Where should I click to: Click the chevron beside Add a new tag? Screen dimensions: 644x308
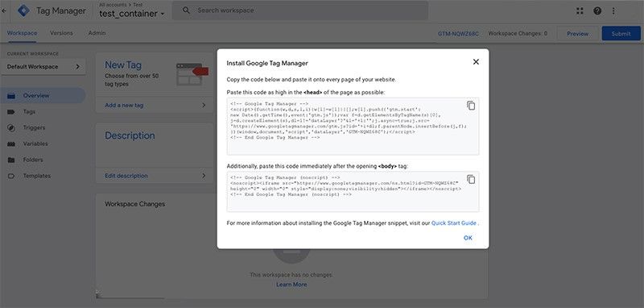click(204, 106)
